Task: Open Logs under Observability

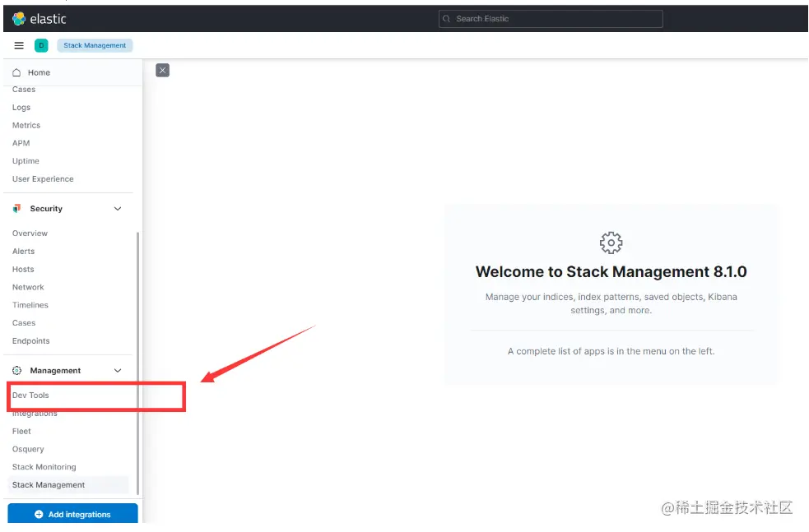Action: (21, 107)
